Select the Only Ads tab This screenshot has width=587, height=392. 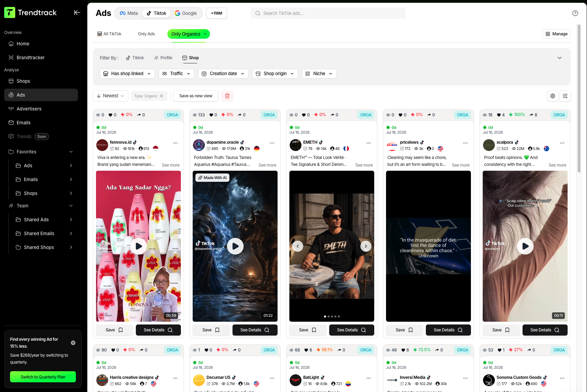click(x=146, y=34)
